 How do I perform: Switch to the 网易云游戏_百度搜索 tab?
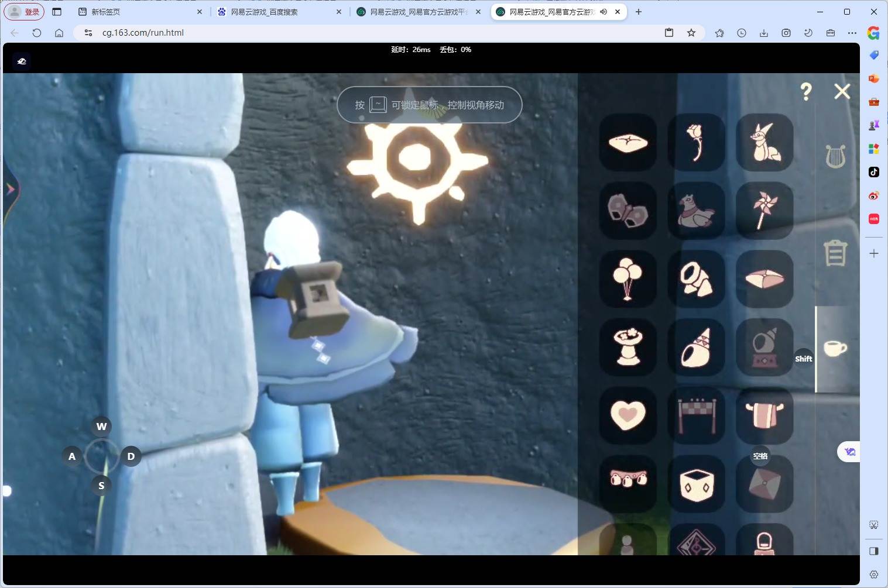280,12
